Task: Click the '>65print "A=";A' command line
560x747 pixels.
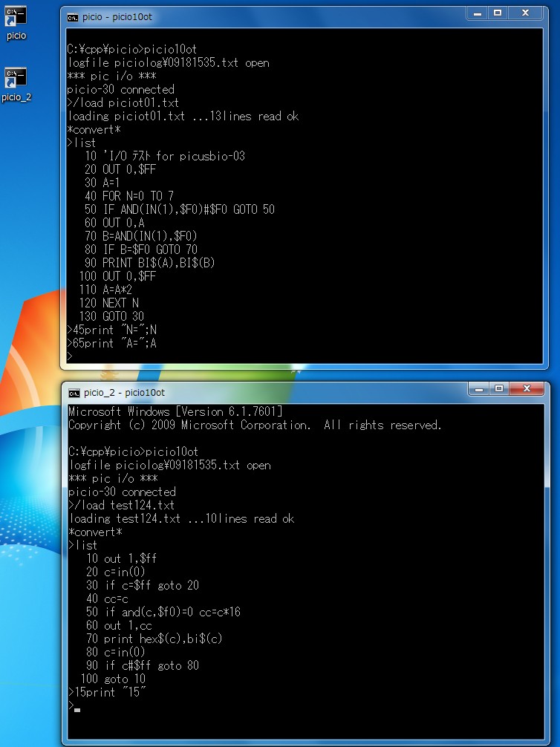Action: click(x=112, y=343)
